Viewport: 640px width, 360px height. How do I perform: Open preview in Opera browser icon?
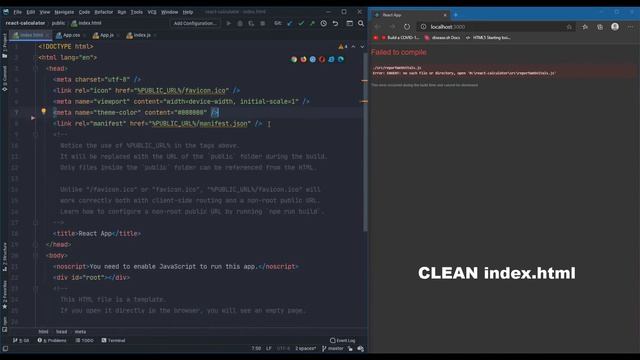[x=322, y=59]
